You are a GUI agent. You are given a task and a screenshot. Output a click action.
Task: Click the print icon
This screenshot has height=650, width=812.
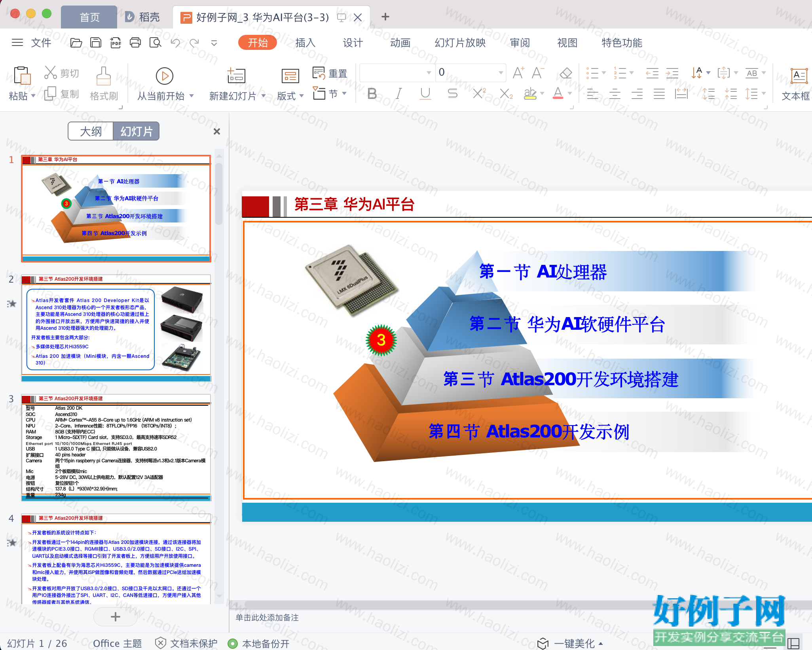tap(135, 42)
